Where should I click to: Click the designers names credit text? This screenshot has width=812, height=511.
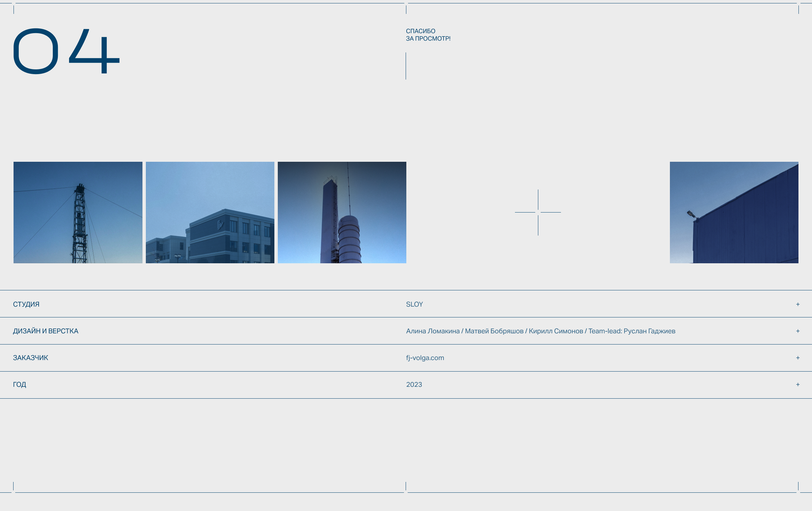[540, 331]
